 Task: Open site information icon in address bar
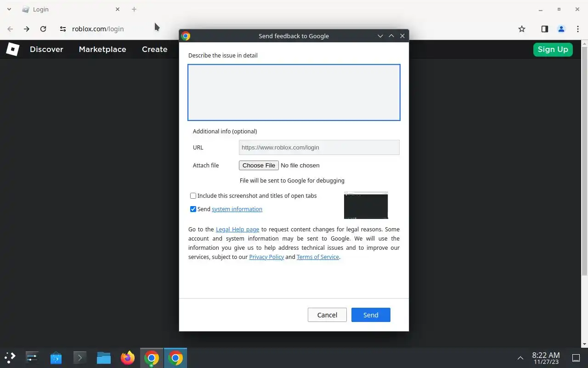click(x=63, y=29)
